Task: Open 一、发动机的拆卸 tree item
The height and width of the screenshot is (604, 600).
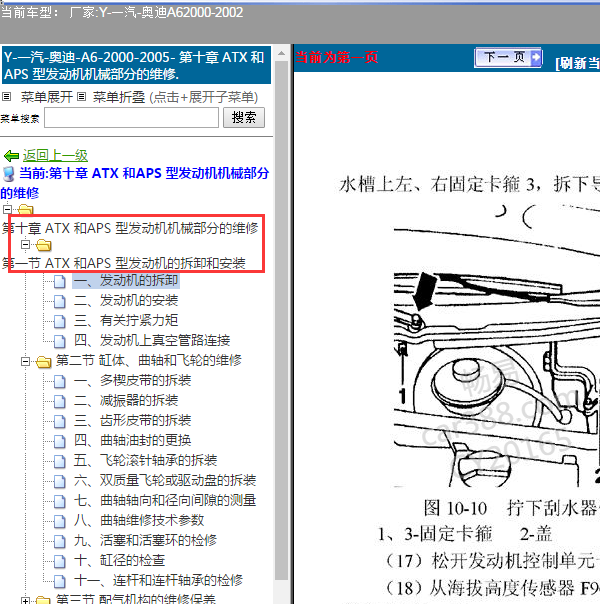Action: tap(126, 280)
